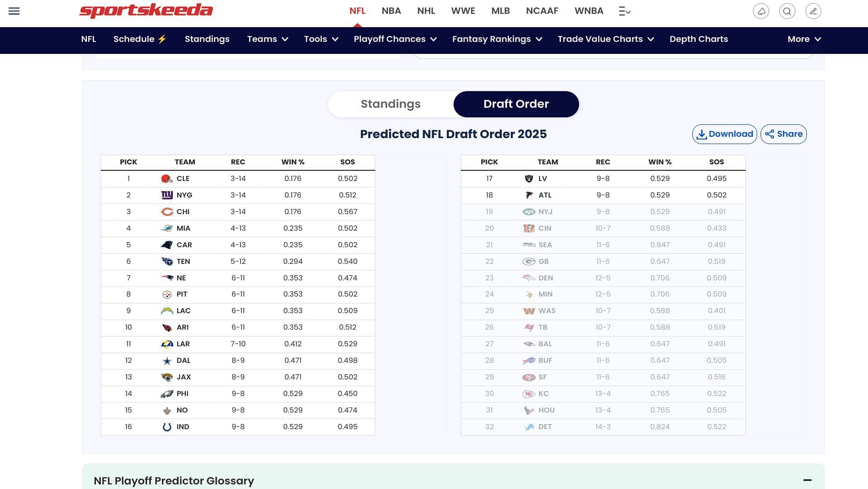The image size is (868, 489).
Task: Click the Indianapolis Colts horseshoe logo
Action: 167,427
